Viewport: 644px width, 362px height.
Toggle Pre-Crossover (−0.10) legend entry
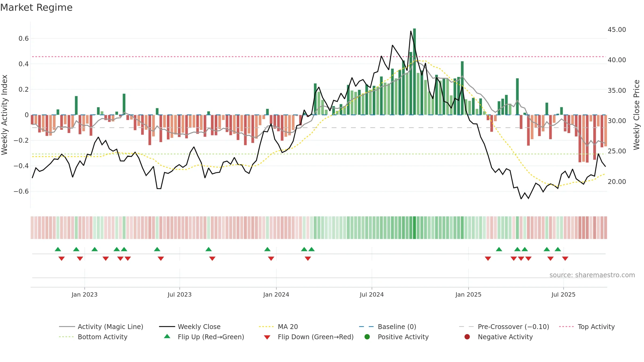coord(504,327)
